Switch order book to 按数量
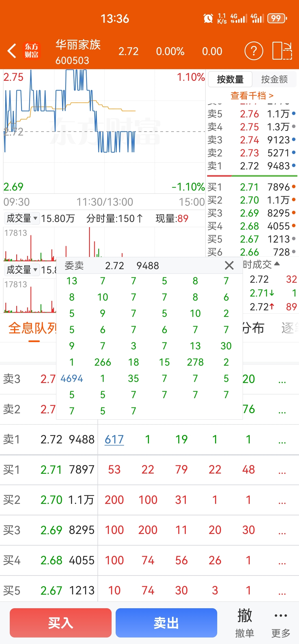The image size is (299, 644). pyautogui.click(x=230, y=79)
